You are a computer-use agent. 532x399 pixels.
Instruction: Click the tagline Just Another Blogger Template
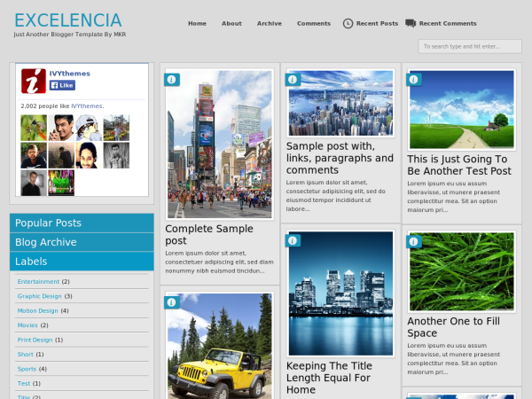[69, 35]
